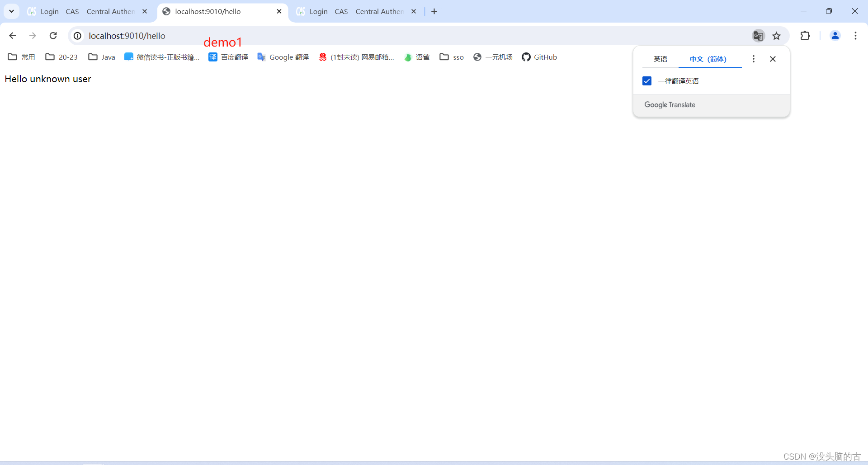Open the 微信读书 bookmark
This screenshot has width=868, height=465.
tap(162, 57)
